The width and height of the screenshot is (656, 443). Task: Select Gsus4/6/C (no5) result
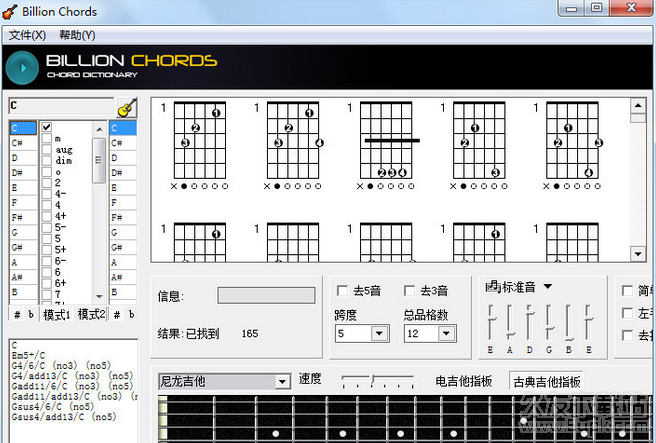pyautogui.click(x=53, y=407)
